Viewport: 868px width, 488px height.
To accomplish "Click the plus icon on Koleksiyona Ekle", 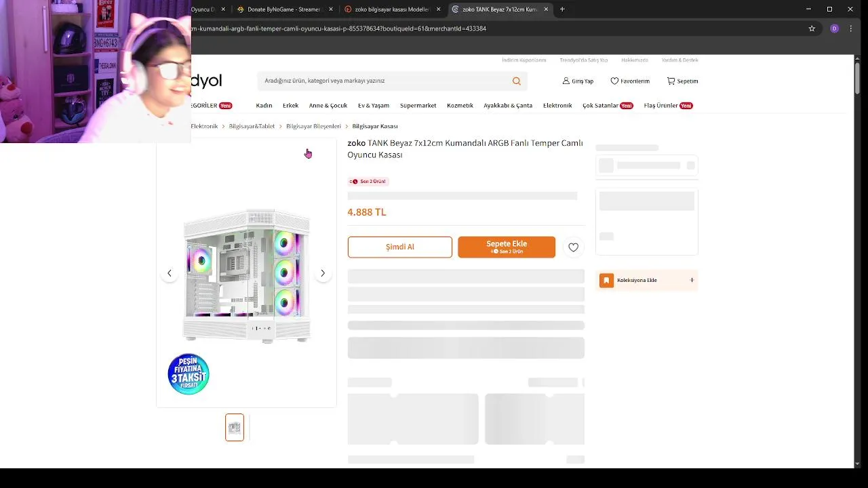I will [x=692, y=280].
